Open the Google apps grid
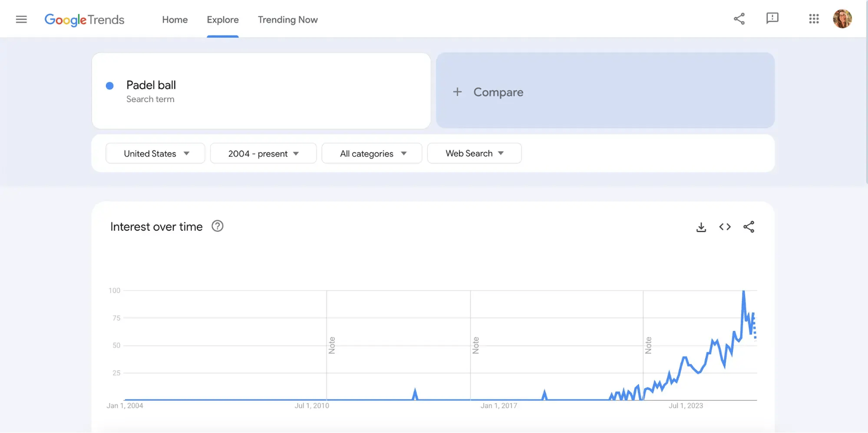 click(814, 19)
